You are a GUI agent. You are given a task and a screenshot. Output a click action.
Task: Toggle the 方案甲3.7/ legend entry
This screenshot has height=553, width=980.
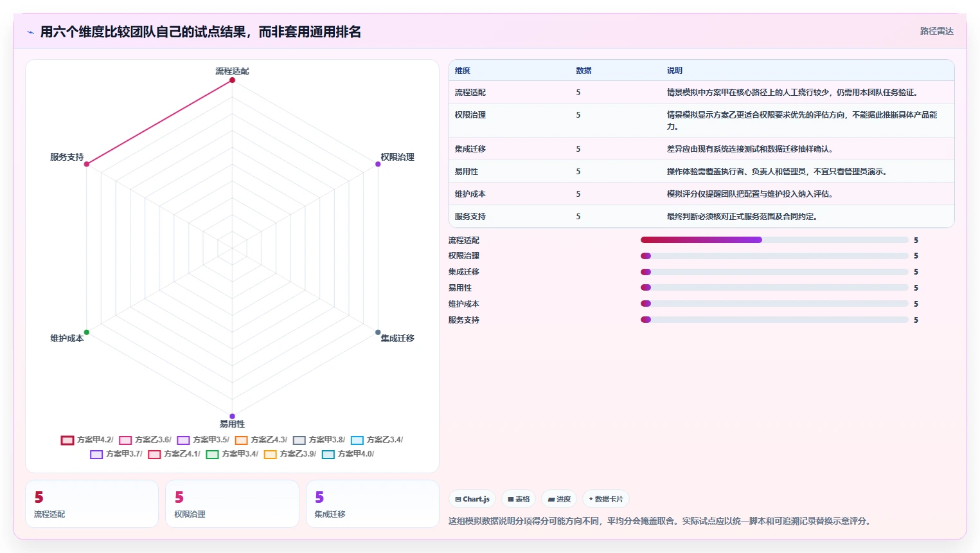[x=116, y=454]
